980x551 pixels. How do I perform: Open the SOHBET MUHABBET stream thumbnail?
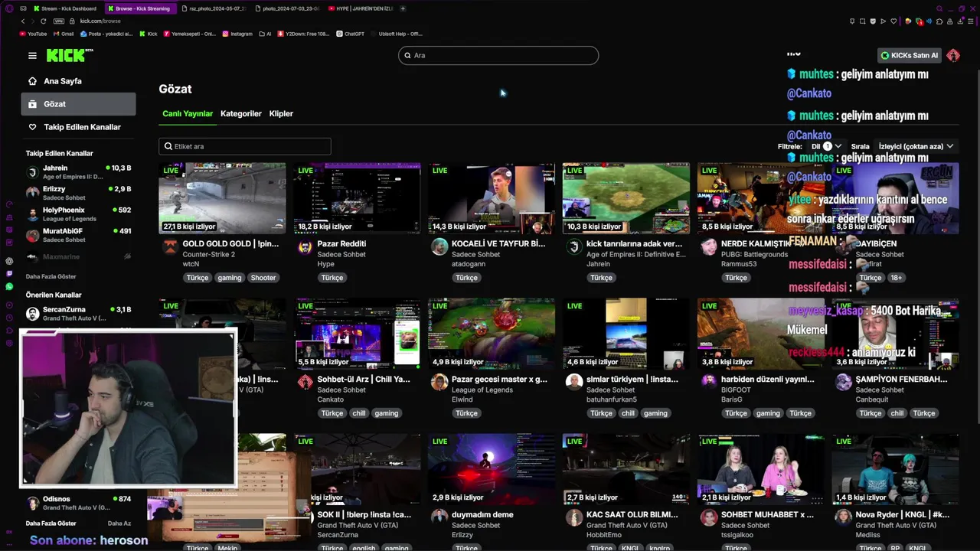pos(760,469)
